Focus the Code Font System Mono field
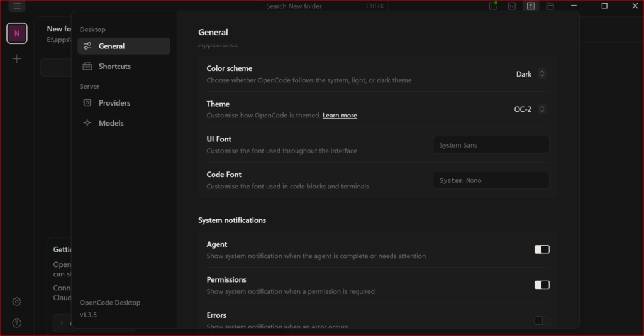The height and width of the screenshot is (336, 644). pyautogui.click(x=491, y=180)
